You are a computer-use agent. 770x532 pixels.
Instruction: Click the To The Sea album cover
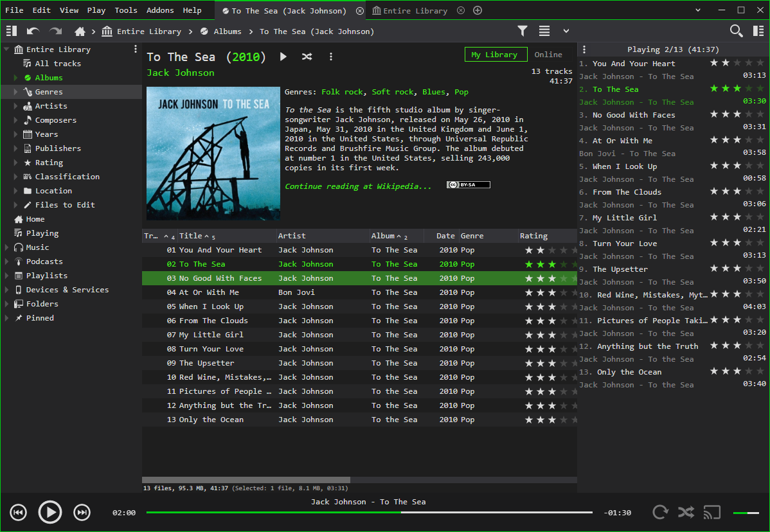pyautogui.click(x=213, y=154)
